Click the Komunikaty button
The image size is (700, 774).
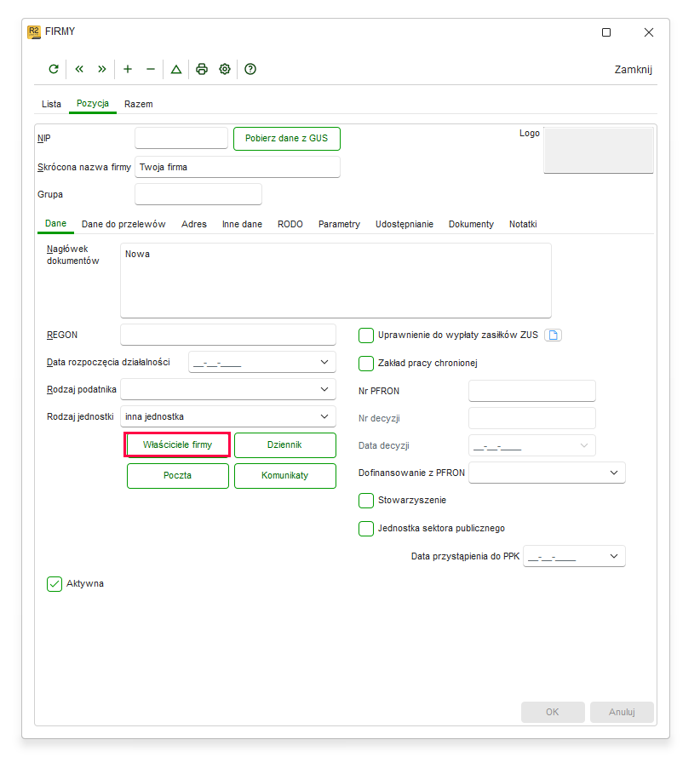(284, 476)
